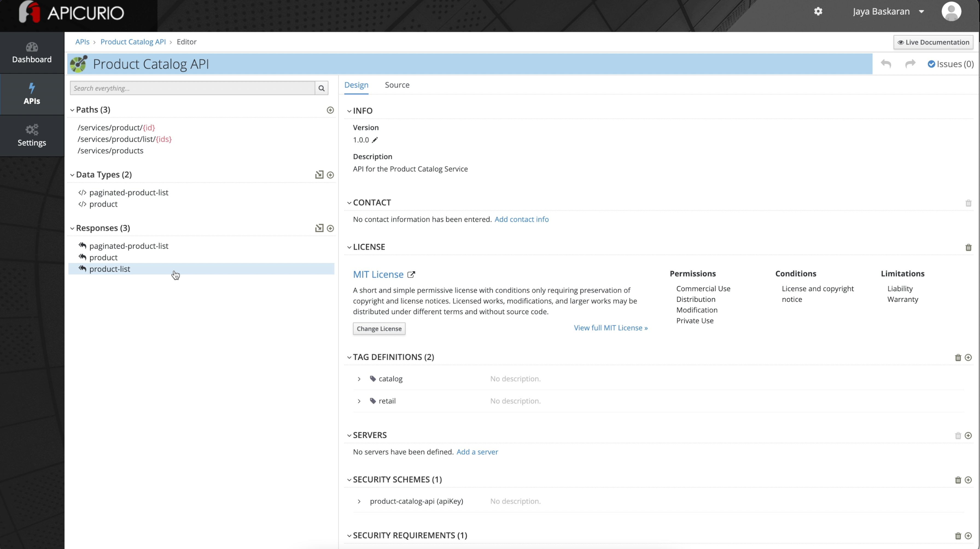Delete all security requirements trash icon
The height and width of the screenshot is (549, 980).
958,536
